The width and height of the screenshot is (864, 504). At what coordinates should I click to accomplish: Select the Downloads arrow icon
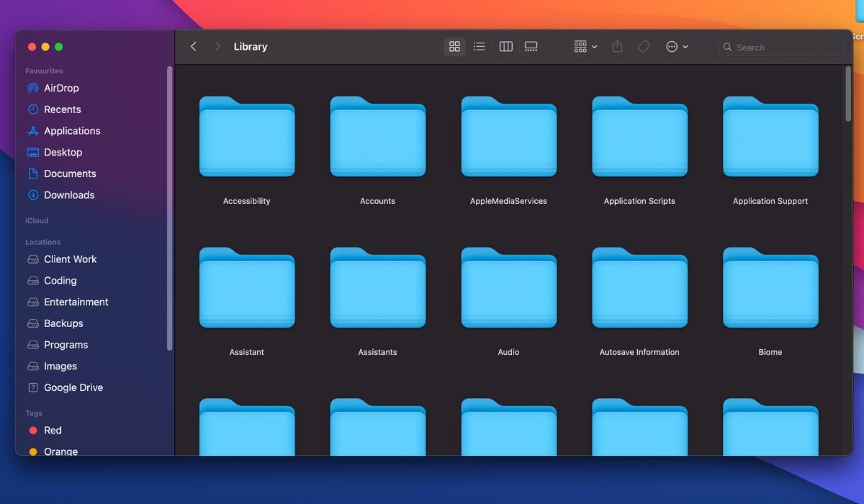point(32,195)
